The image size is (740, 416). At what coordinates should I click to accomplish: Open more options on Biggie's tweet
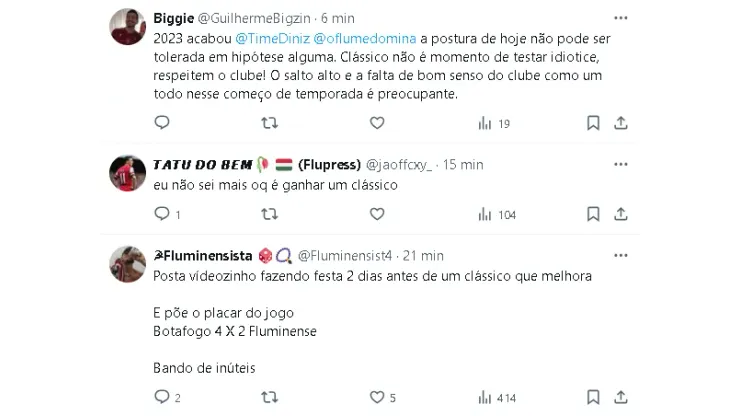click(620, 19)
